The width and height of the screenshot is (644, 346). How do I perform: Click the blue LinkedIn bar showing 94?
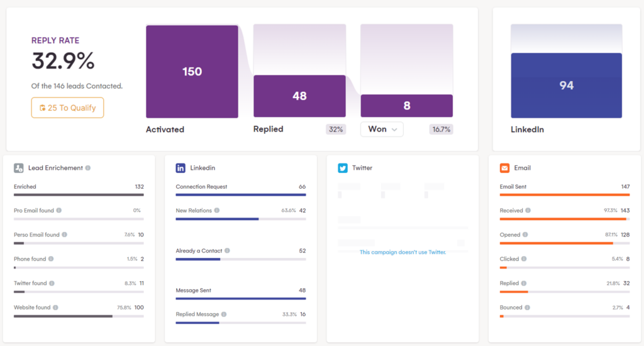pyautogui.click(x=566, y=86)
